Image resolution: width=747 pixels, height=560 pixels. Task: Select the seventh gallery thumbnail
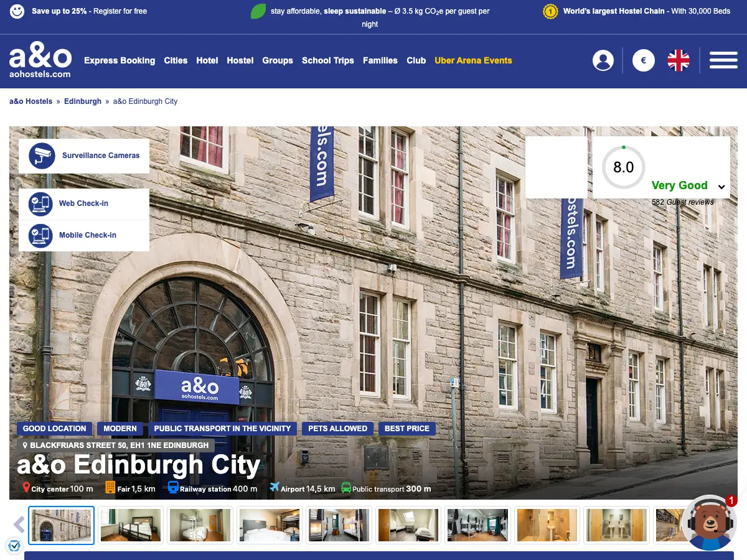[478, 525]
